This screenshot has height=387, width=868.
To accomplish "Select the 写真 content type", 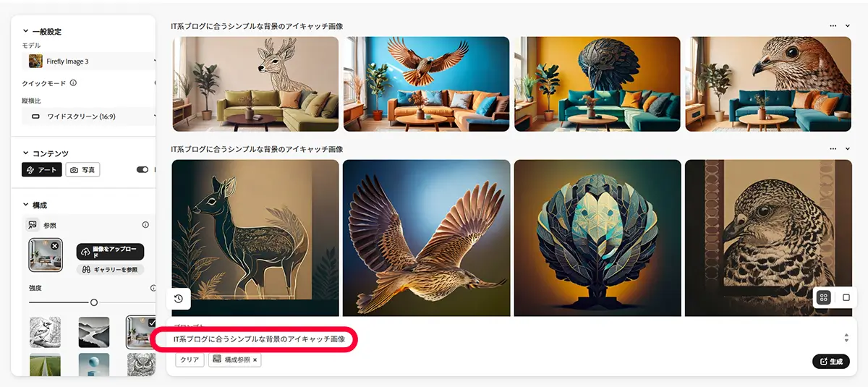I will (x=83, y=170).
